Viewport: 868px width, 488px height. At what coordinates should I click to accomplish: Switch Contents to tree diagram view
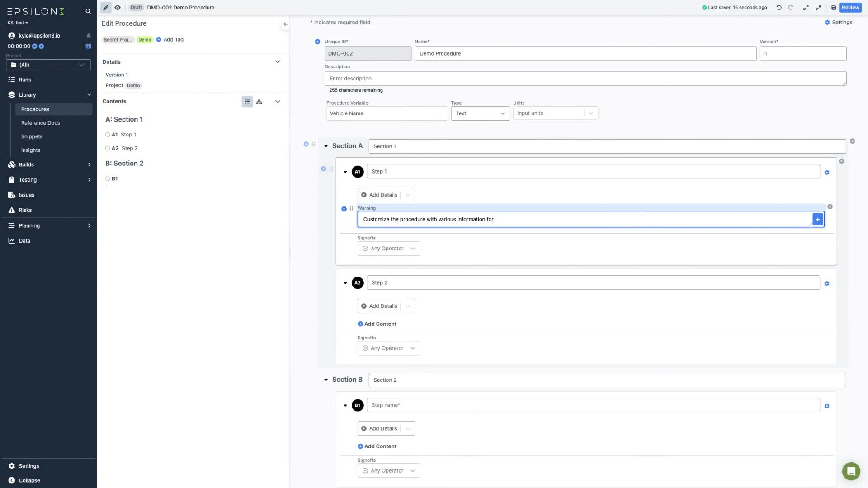(259, 102)
